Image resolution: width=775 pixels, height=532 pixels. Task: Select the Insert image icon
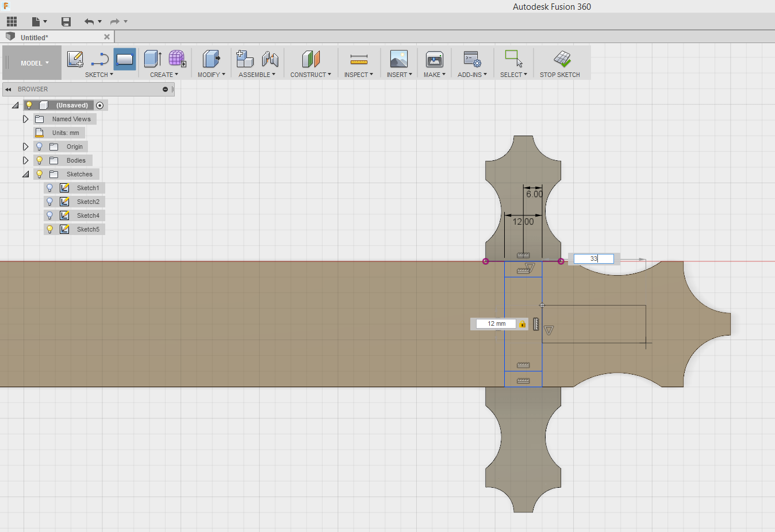point(398,59)
